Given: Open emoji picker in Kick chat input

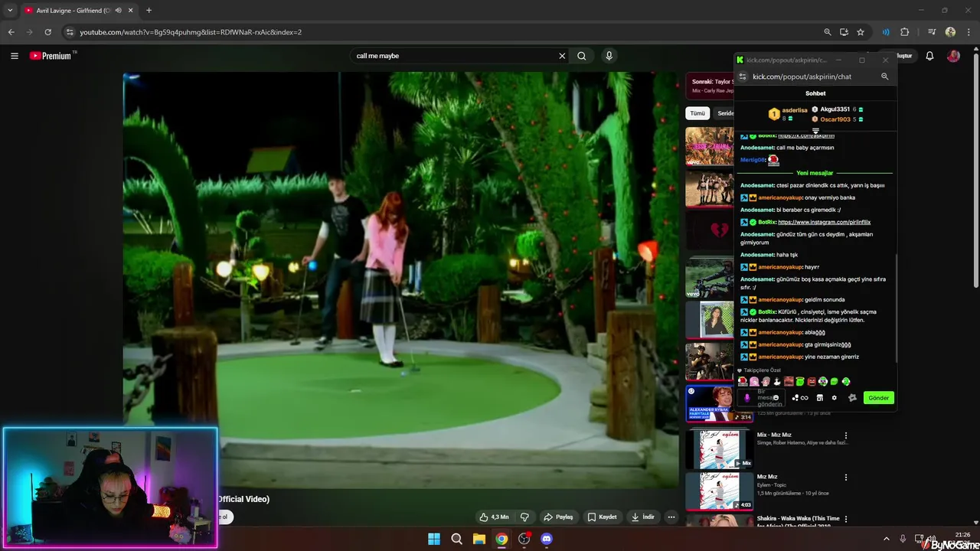Looking at the screenshot, I should point(776,398).
